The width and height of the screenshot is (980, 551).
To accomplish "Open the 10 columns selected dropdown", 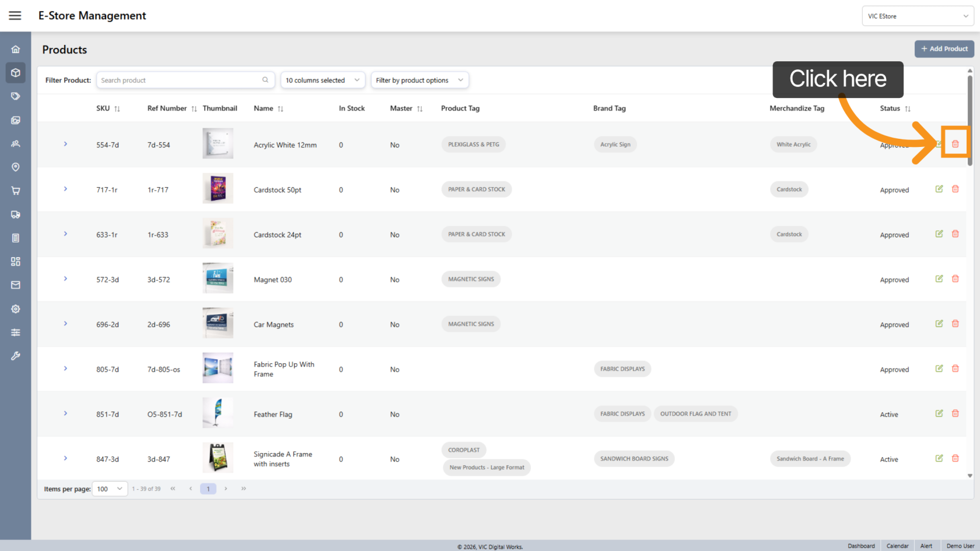I will pos(323,80).
